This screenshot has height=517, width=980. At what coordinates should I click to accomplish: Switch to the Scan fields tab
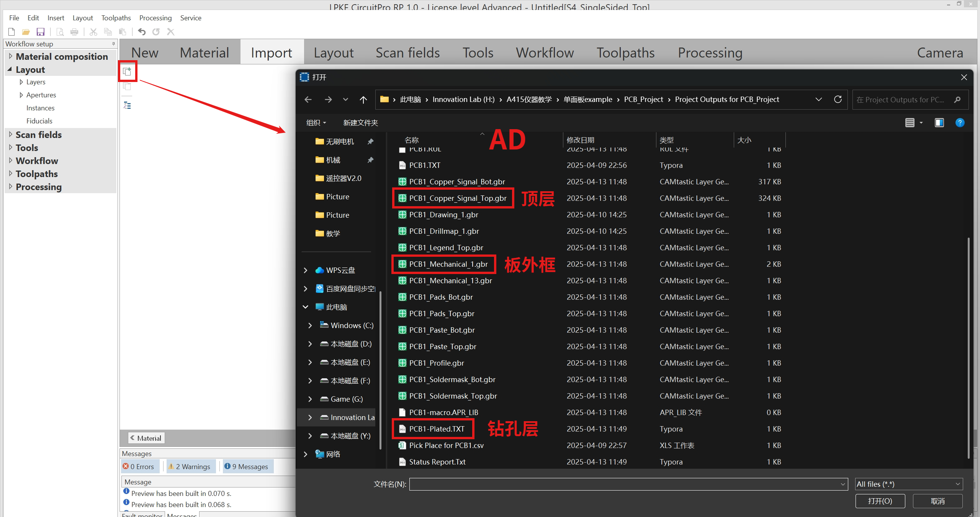click(407, 53)
